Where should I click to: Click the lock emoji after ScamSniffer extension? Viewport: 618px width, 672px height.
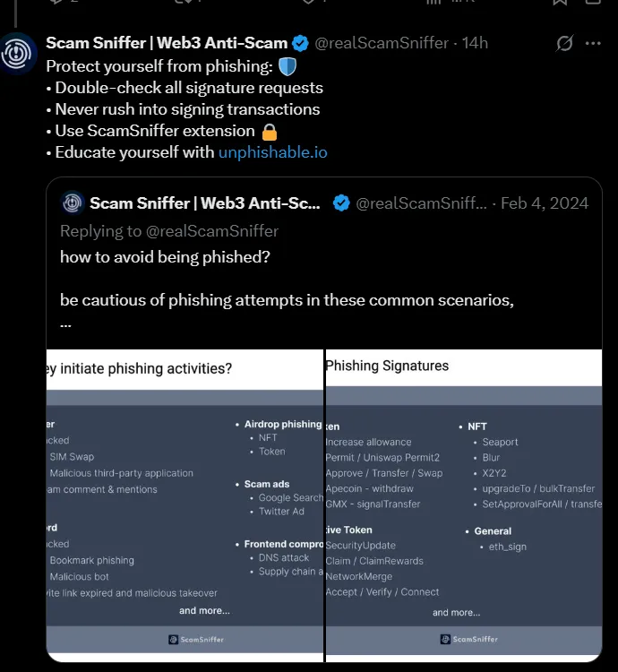coord(270,131)
